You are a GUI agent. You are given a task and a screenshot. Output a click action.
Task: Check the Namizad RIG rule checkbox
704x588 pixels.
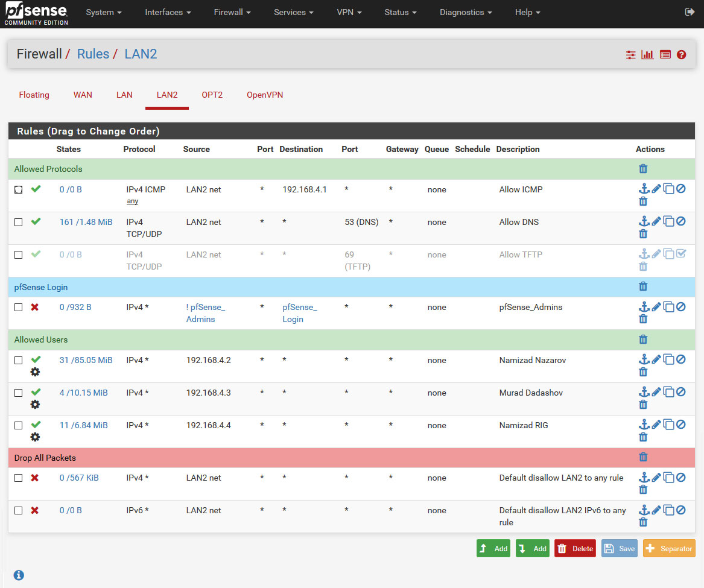pos(19,426)
